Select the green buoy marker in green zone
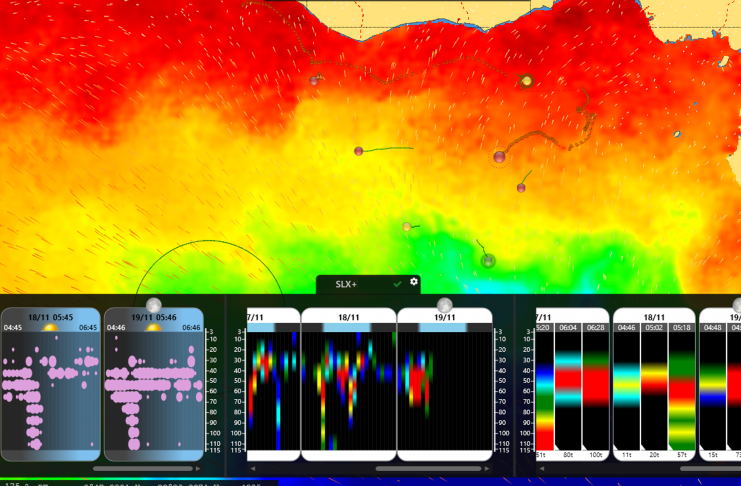741x486 pixels. point(488,261)
